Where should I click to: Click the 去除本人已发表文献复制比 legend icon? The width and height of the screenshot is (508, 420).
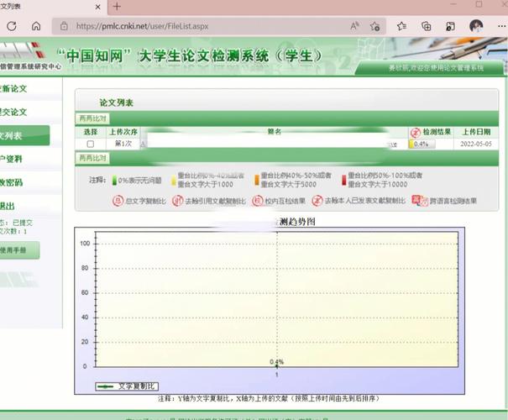click(x=317, y=201)
